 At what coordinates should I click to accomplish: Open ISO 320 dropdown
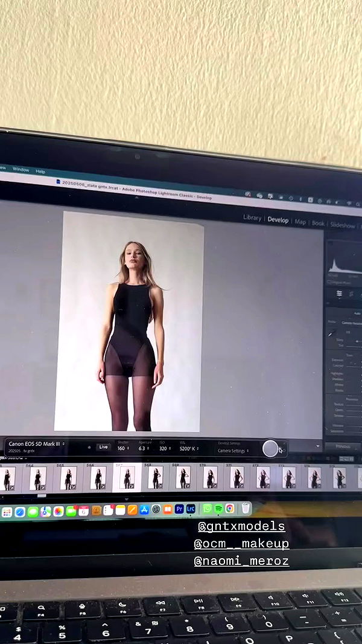tap(165, 448)
